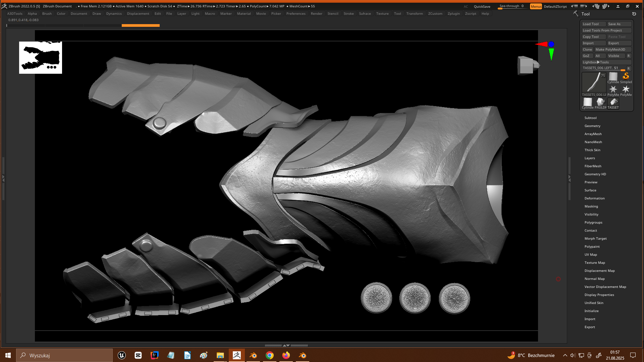
Task: Load the next user interface layout
Action: click(606, 6)
